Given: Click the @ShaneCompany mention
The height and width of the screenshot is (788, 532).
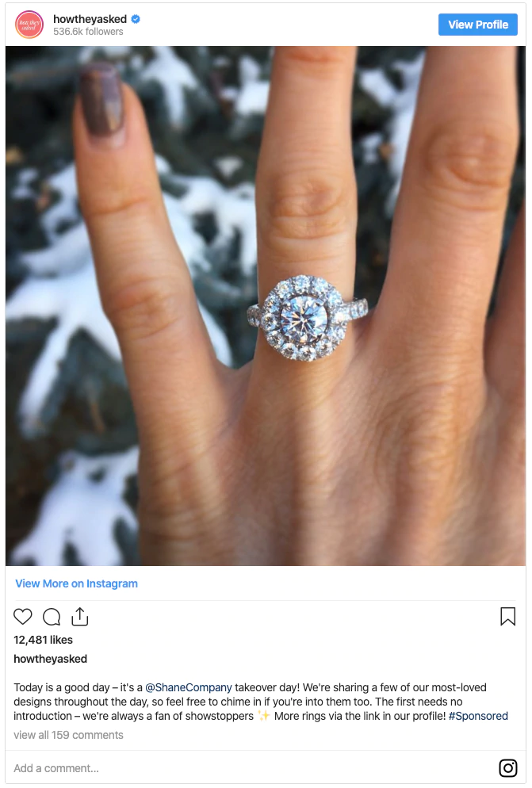Looking at the screenshot, I should (x=189, y=687).
